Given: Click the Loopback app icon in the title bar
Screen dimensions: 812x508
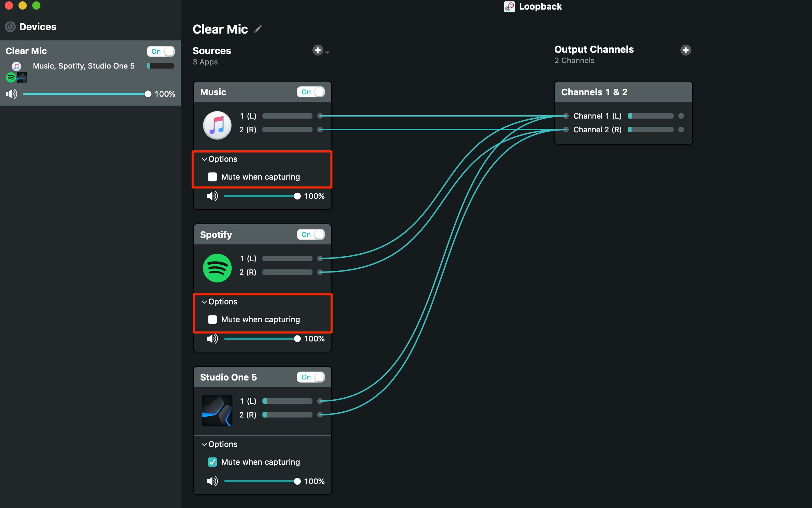Looking at the screenshot, I should click(x=509, y=7).
